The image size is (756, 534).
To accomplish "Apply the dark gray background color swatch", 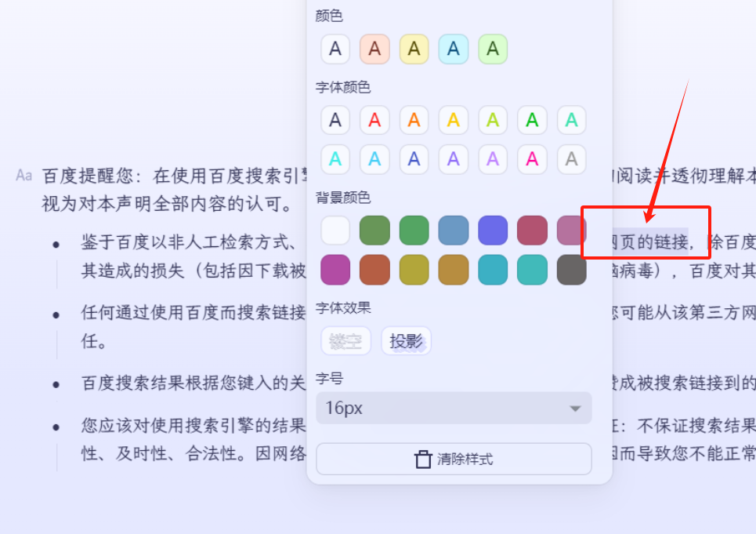I will [571, 270].
